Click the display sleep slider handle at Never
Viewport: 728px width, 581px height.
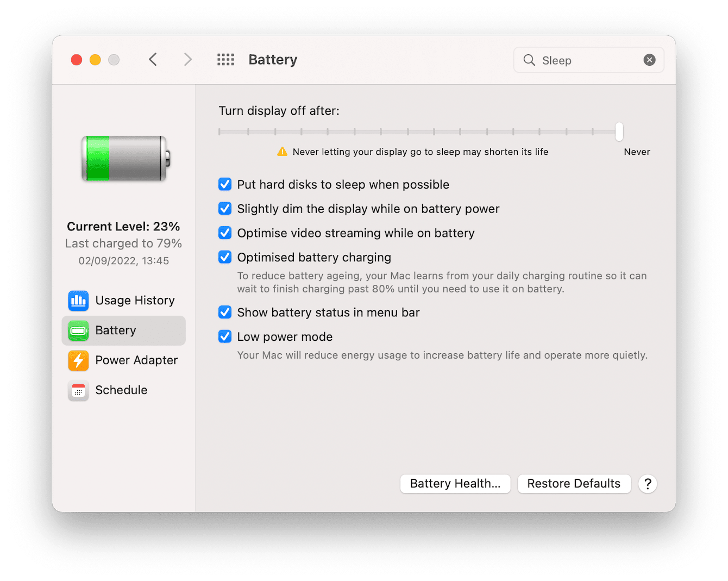click(x=619, y=131)
